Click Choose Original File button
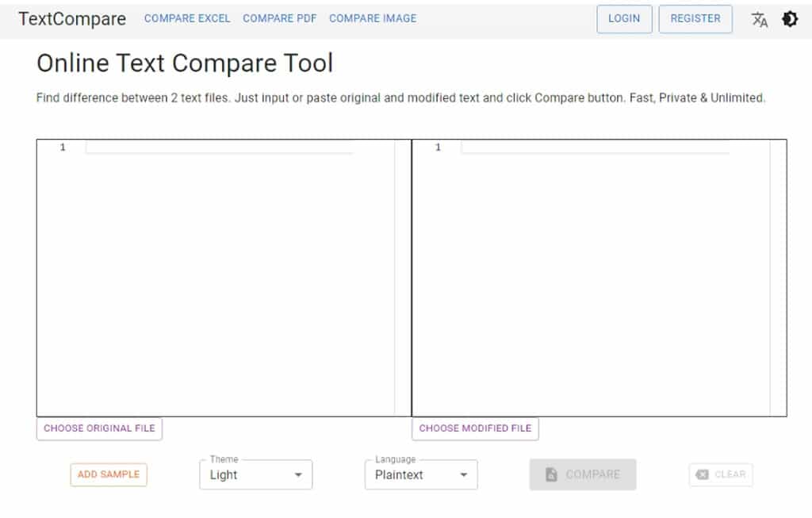Viewport: 812px width, 518px height. click(x=99, y=429)
